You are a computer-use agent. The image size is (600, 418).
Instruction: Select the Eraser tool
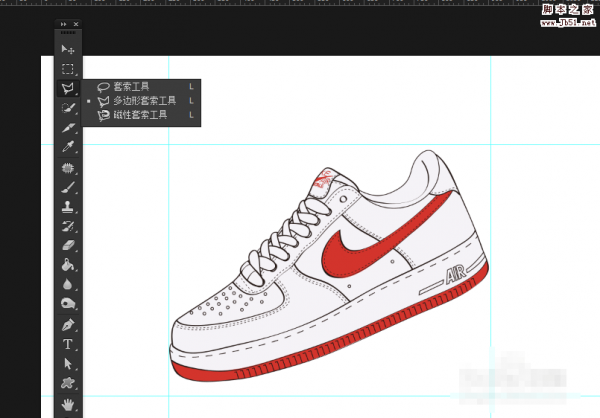tap(68, 246)
